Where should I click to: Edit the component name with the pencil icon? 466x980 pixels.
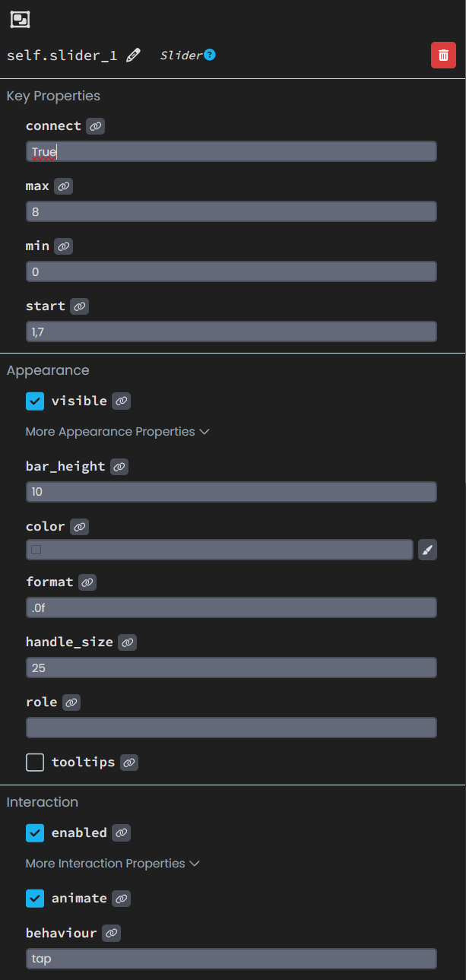[x=133, y=55]
